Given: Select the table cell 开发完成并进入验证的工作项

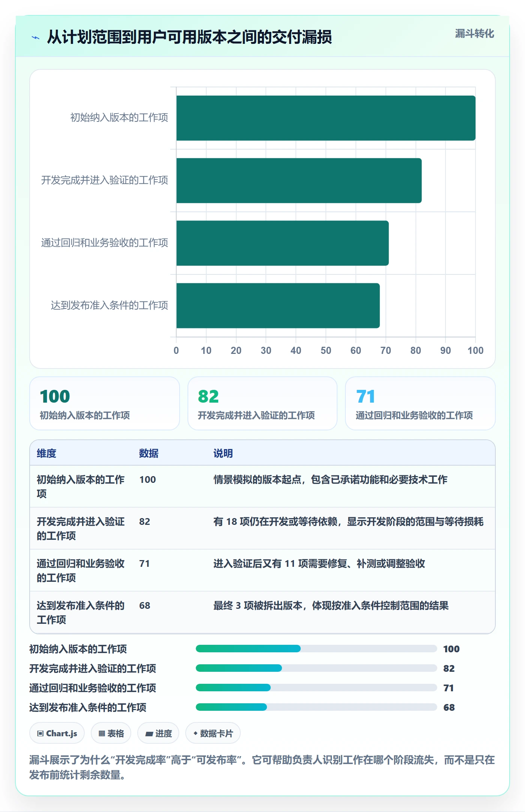Looking at the screenshot, I should (x=81, y=529).
